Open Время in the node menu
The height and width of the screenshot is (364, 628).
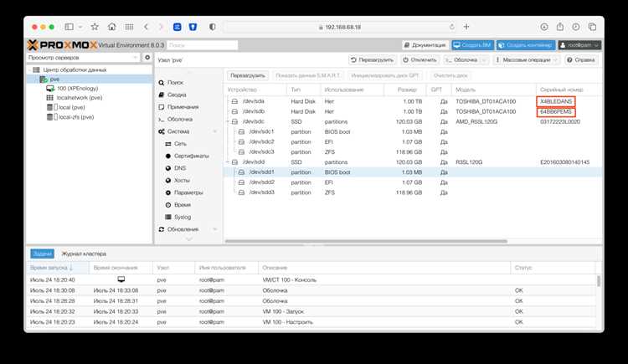click(183, 205)
